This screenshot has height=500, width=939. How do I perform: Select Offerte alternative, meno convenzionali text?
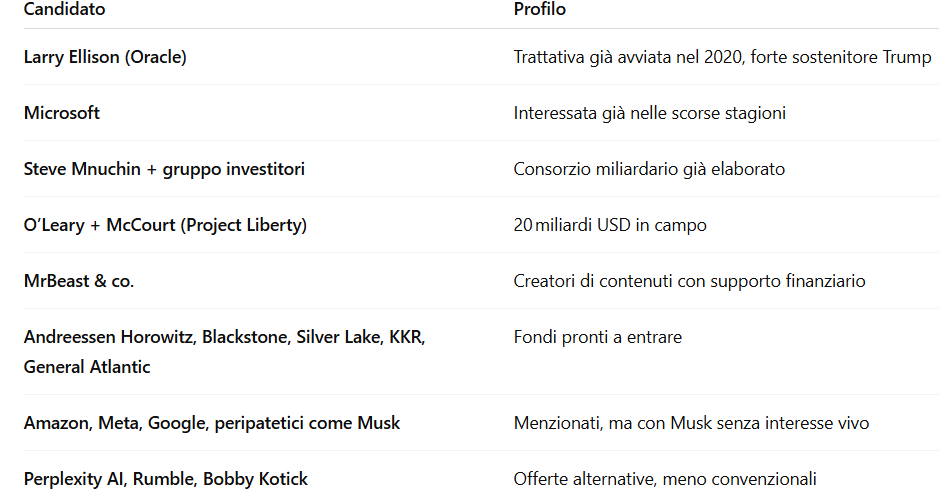point(665,479)
